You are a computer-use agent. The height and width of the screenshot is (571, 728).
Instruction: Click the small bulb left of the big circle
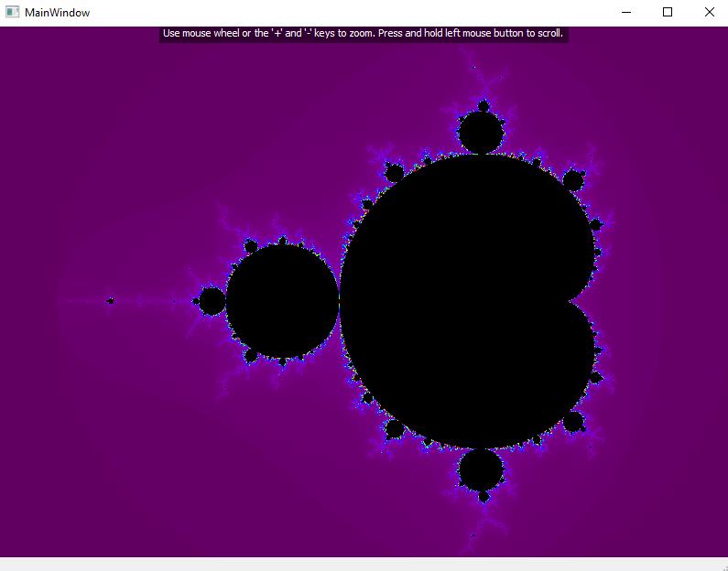(212, 301)
